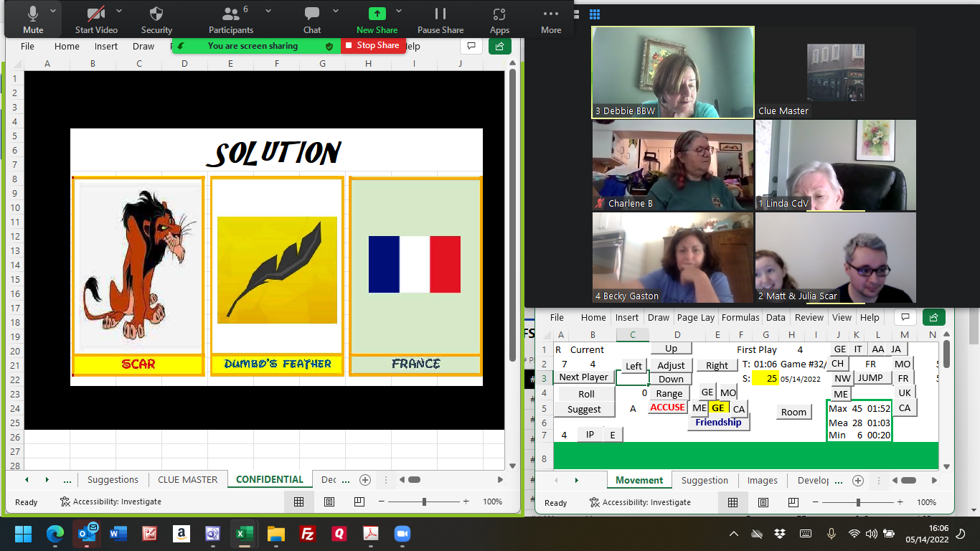This screenshot has height=551, width=980.
Task: Open Adobe Acrobat from the taskbar
Action: (x=370, y=534)
